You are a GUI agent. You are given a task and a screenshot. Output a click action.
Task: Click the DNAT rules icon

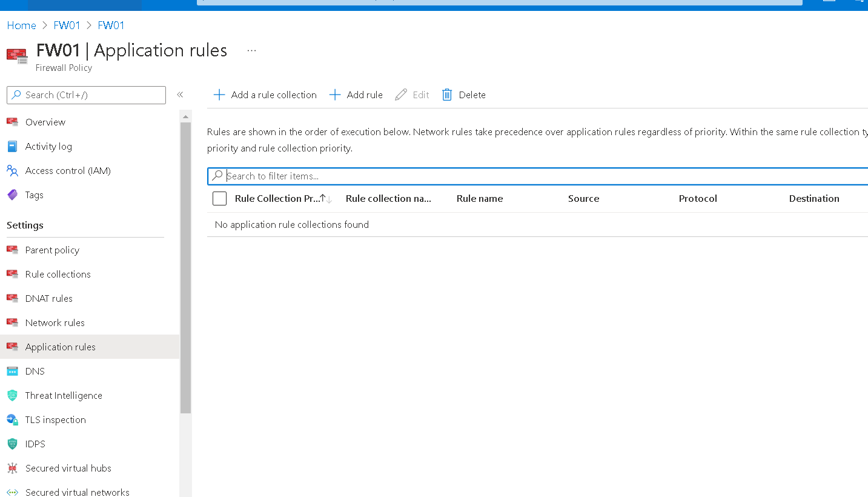[x=12, y=298]
